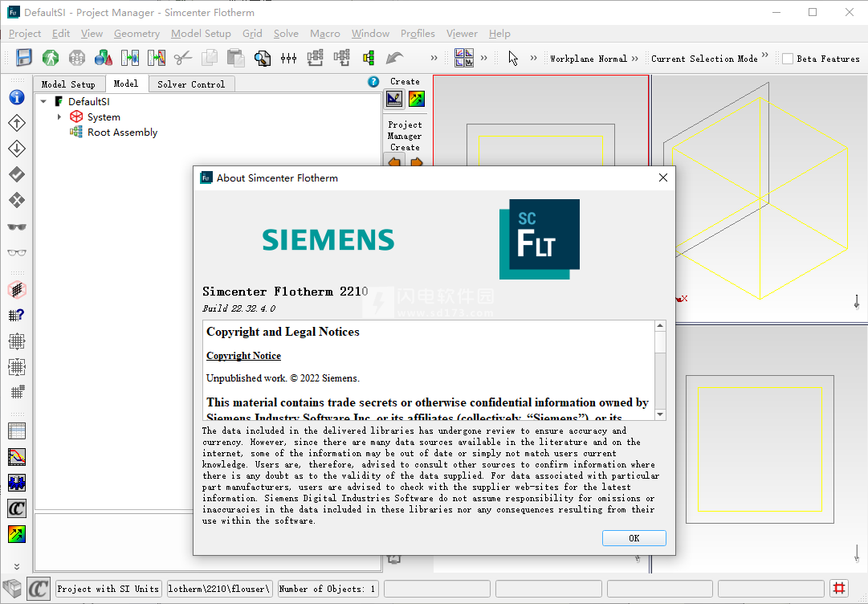Click the green walking man Go icon
The width and height of the screenshot is (868, 604).
tap(51, 58)
